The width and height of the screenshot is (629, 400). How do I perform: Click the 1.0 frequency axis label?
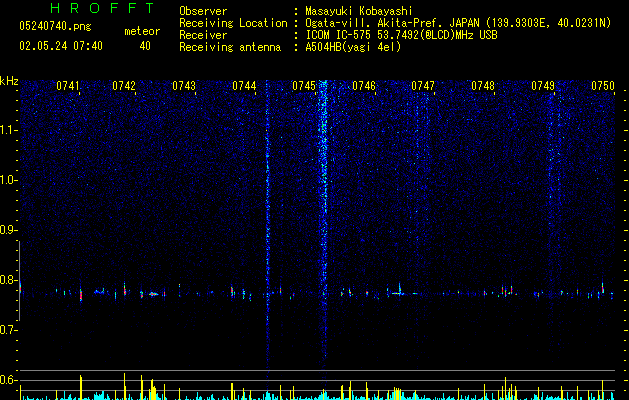click(8, 180)
